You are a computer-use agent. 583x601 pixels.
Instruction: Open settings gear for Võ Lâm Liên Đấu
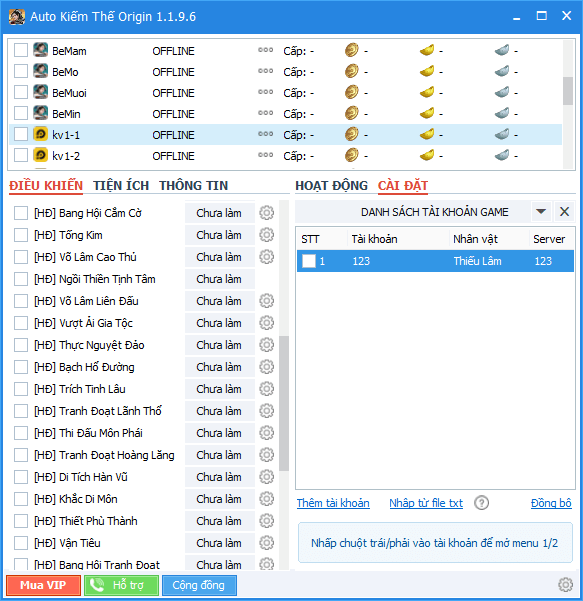coord(266,301)
